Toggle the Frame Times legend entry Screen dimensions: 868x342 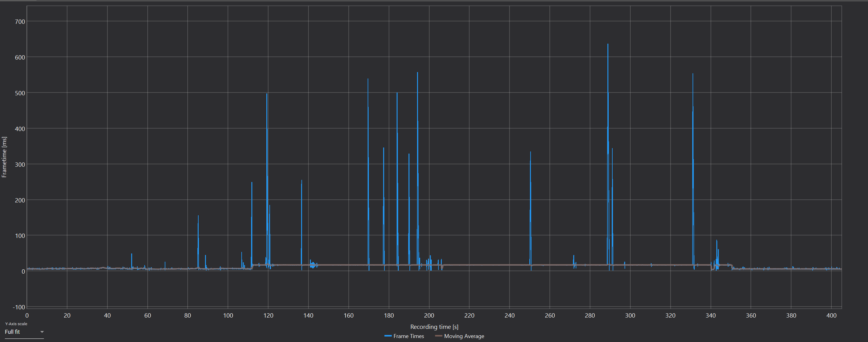tap(404, 336)
